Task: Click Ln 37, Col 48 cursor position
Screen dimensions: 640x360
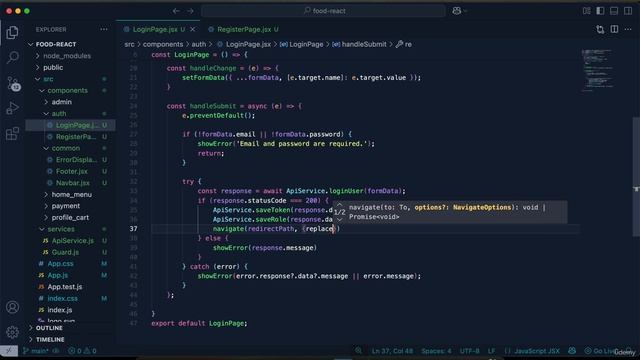Action: click(x=392, y=351)
